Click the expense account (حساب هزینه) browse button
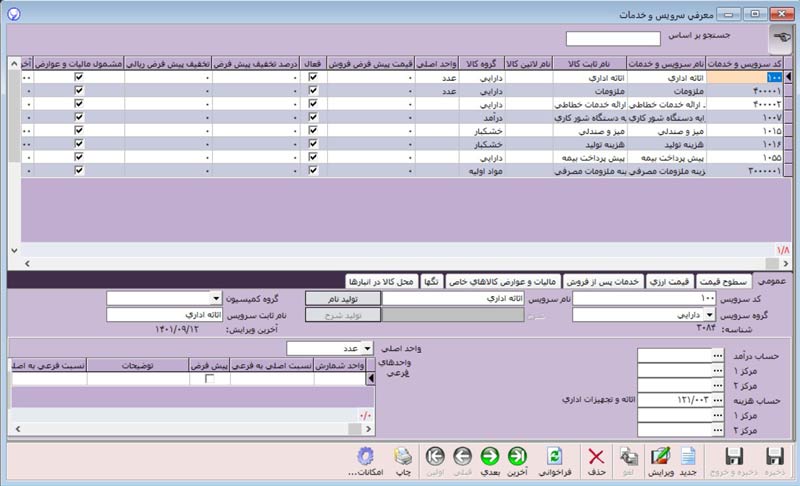Viewport: 800px width, 486px height. (x=716, y=400)
